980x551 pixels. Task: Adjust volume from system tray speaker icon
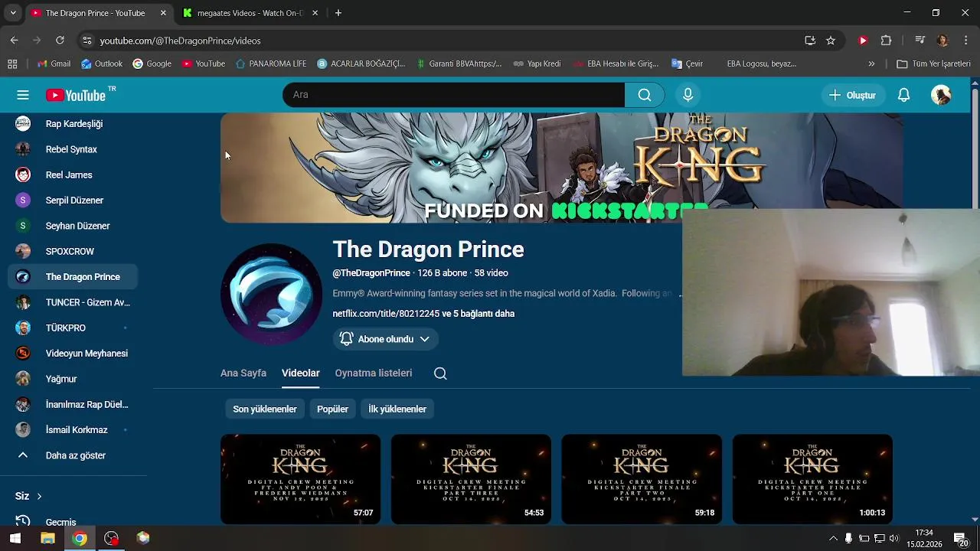[x=893, y=538]
